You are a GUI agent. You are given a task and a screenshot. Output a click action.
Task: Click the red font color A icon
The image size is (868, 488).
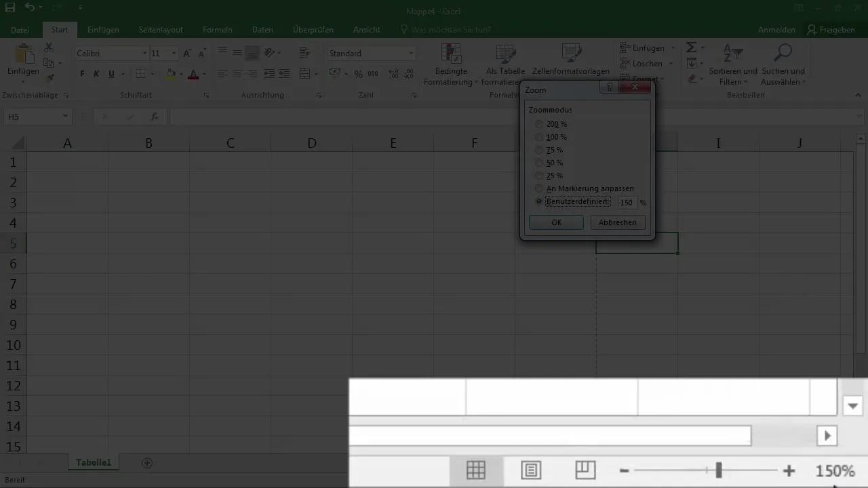point(193,74)
